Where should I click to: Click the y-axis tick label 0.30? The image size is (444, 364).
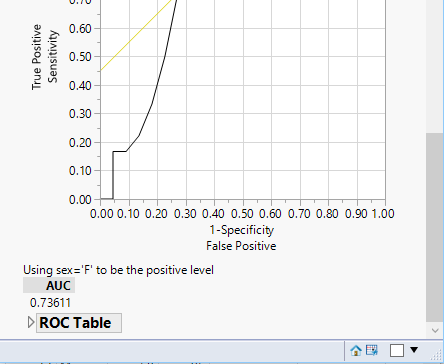[80, 114]
